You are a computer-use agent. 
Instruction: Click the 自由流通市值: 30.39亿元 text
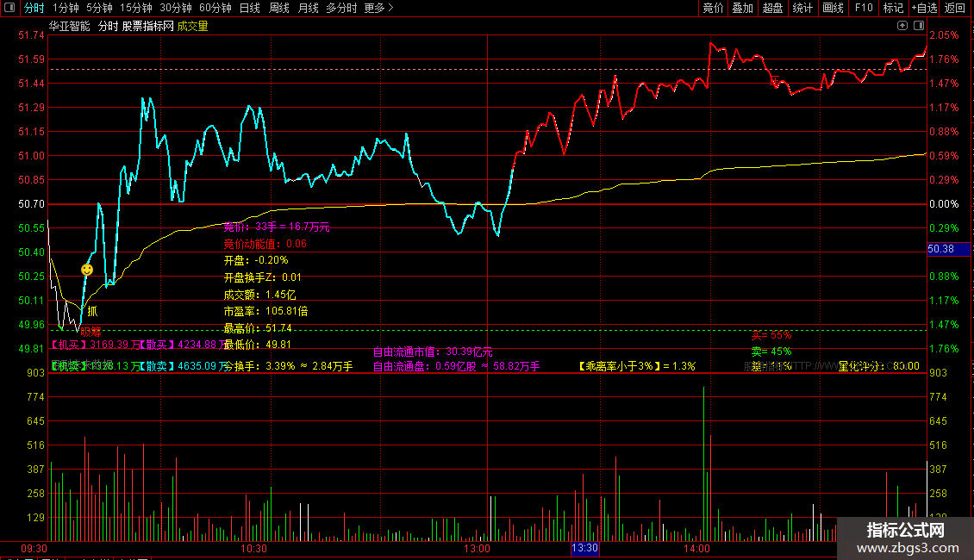[x=433, y=352]
